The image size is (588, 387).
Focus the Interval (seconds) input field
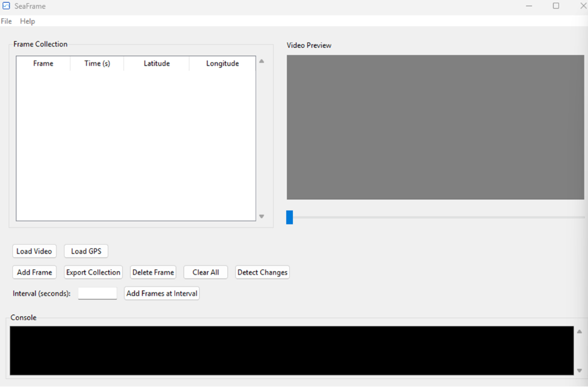tap(98, 293)
